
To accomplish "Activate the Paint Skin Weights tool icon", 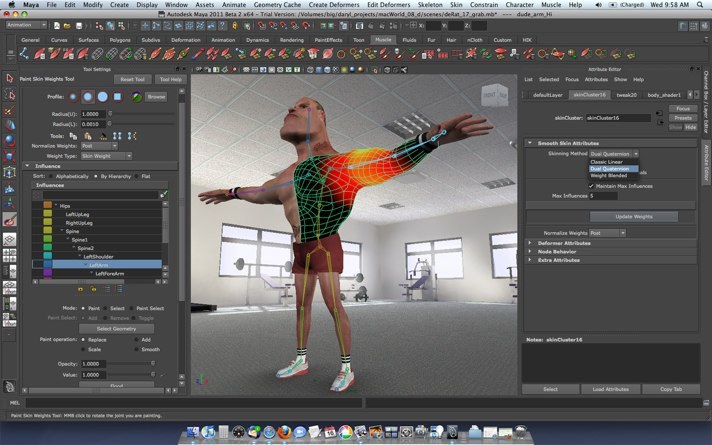I will 9,219.
